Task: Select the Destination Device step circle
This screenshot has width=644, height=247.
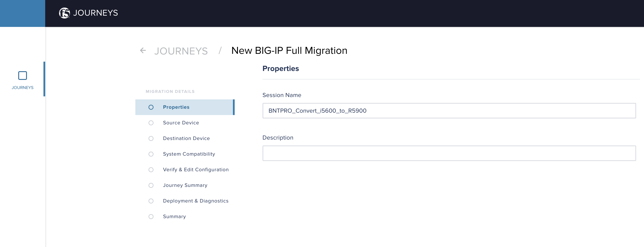Action: 151,138
